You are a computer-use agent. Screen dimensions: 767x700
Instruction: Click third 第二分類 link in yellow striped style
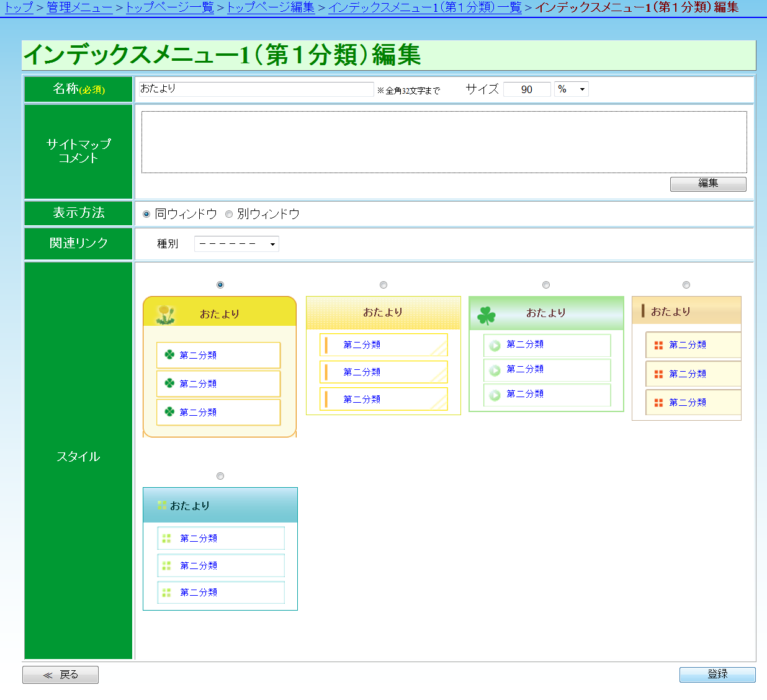[x=362, y=400]
